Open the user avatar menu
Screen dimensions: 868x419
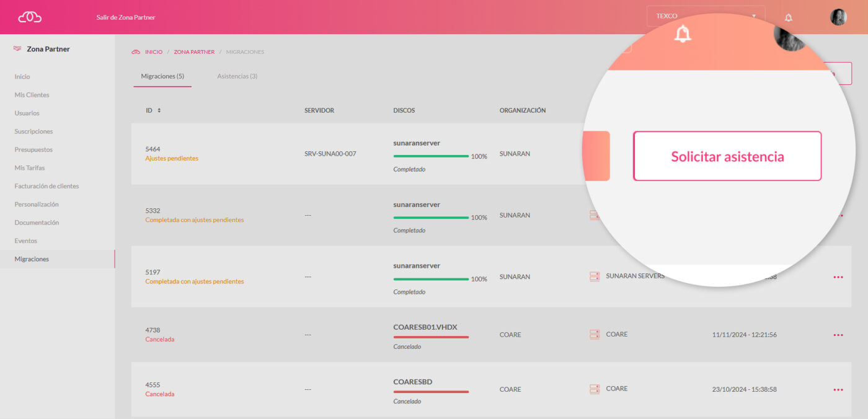pyautogui.click(x=838, y=17)
